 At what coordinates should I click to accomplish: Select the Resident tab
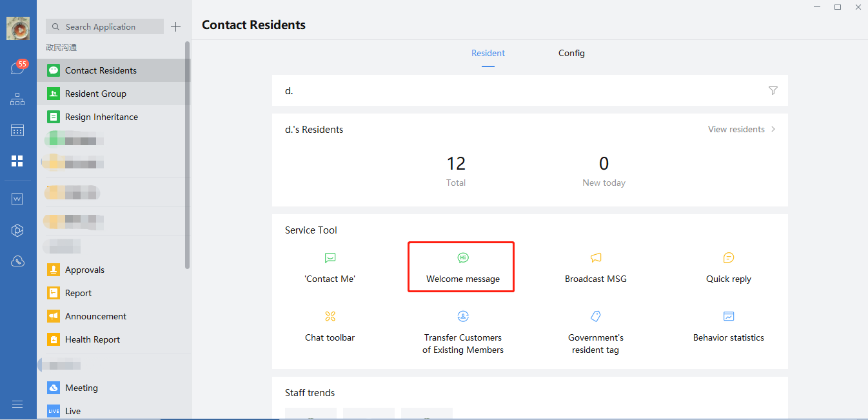pyautogui.click(x=488, y=54)
